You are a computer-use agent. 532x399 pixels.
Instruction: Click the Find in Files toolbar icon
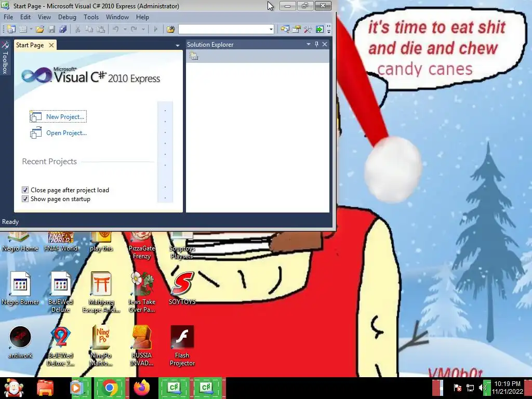170,30
